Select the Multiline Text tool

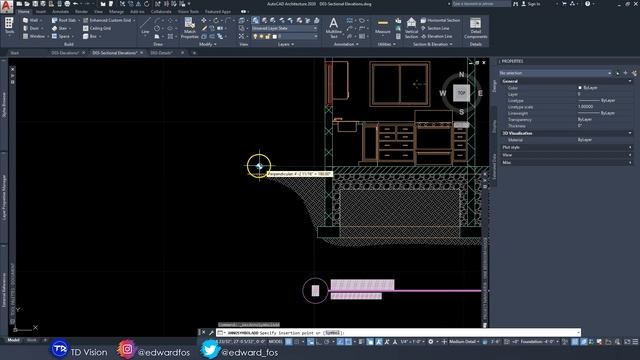[x=333, y=28]
